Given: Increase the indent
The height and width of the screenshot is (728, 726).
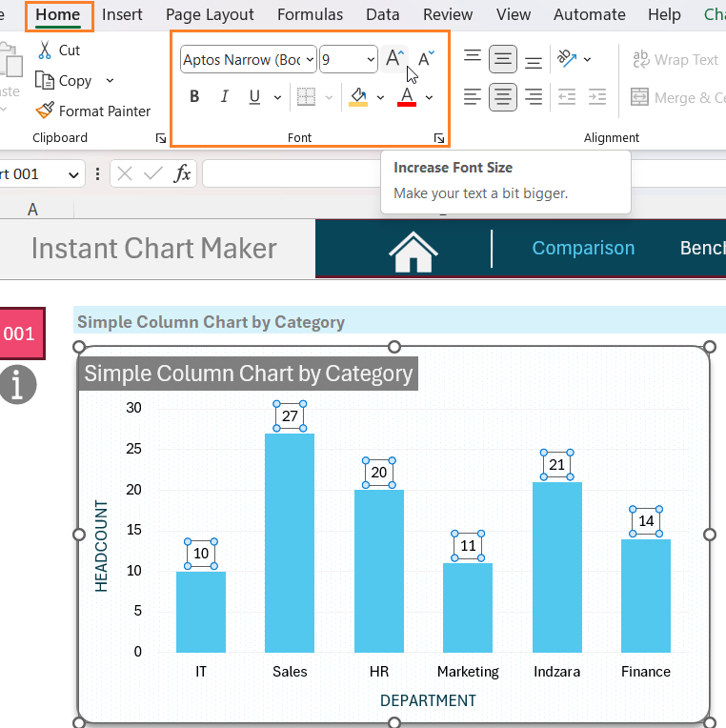Looking at the screenshot, I should 597,97.
